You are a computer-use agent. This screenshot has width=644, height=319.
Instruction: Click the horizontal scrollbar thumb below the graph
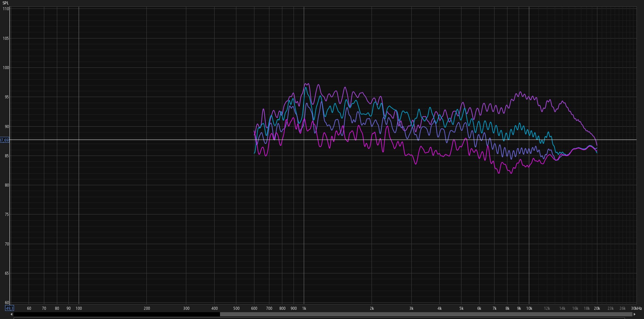coord(426,314)
